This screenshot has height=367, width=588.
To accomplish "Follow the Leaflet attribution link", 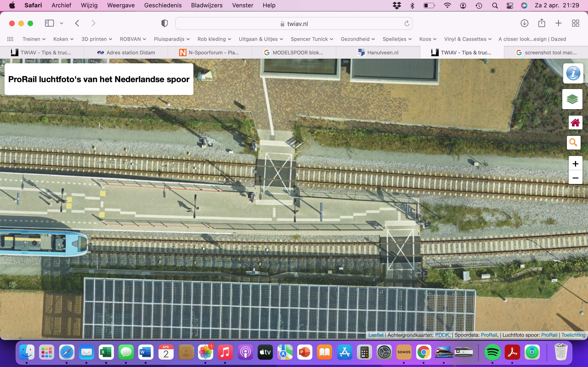I will pyautogui.click(x=376, y=335).
